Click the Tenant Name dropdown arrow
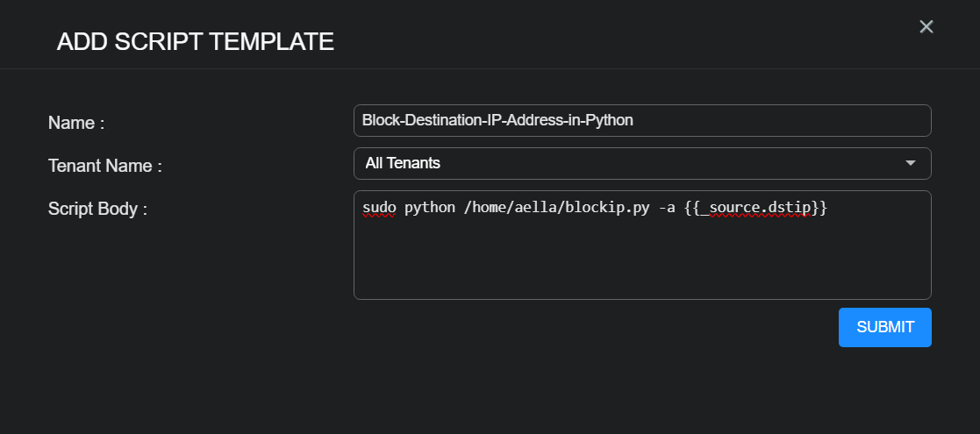This screenshot has width=980, height=434. pyautogui.click(x=910, y=163)
